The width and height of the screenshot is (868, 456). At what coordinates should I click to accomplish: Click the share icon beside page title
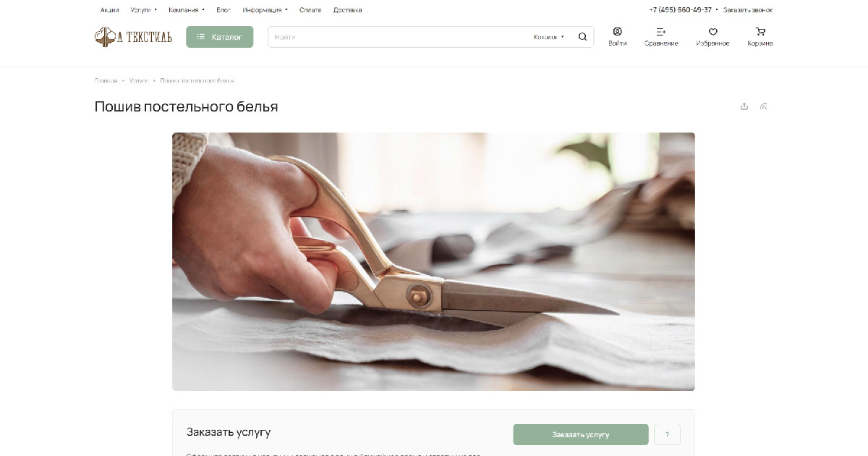pyautogui.click(x=744, y=106)
